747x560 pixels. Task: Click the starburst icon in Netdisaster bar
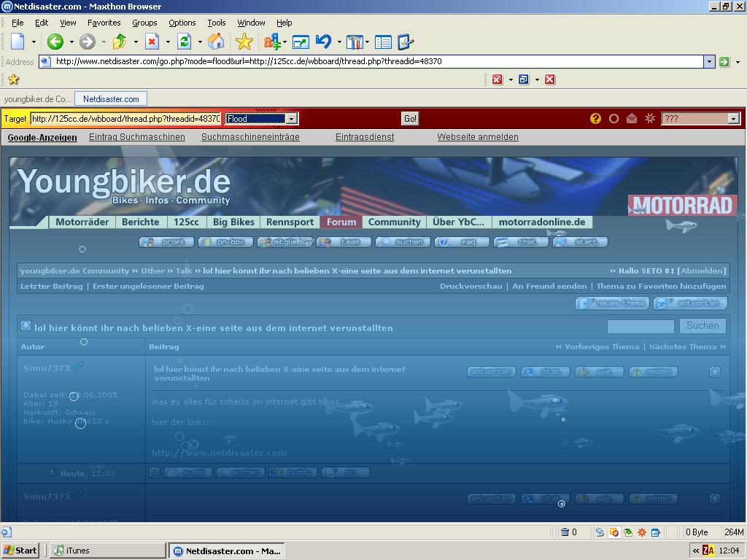click(x=650, y=118)
